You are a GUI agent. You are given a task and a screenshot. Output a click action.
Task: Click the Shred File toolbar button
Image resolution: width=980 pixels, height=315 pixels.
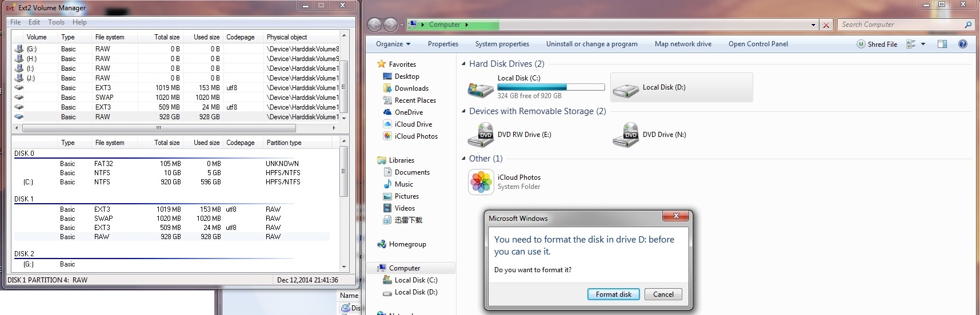point(877,44)
